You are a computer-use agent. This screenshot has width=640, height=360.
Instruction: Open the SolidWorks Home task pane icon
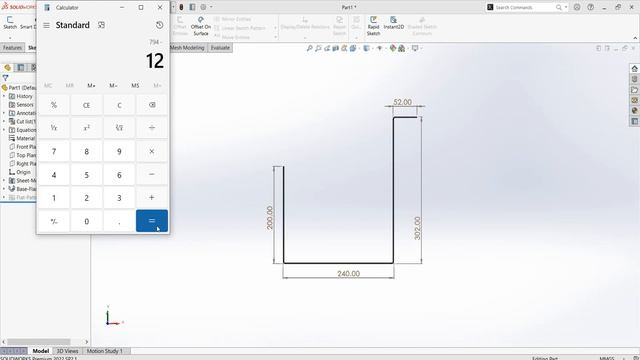(x=634, y=69)
